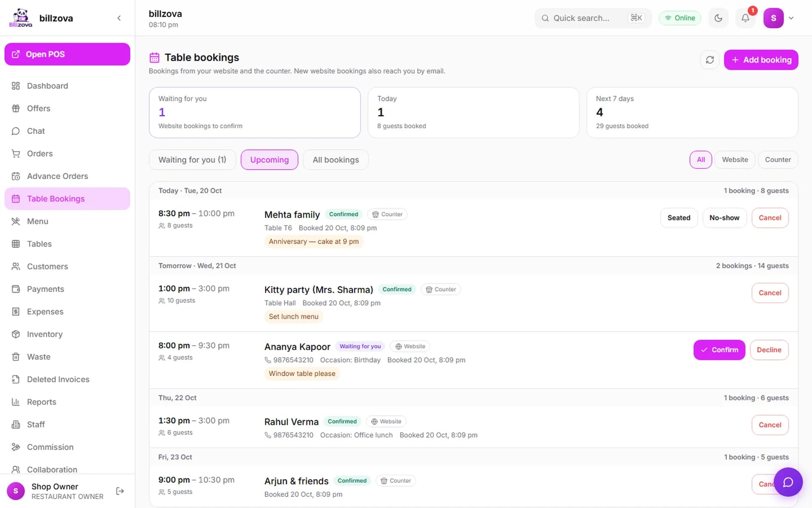Switch to Waiting for you (1) tab
The height and width of the screenshot is (508, 812).
(x=192, y=160)
